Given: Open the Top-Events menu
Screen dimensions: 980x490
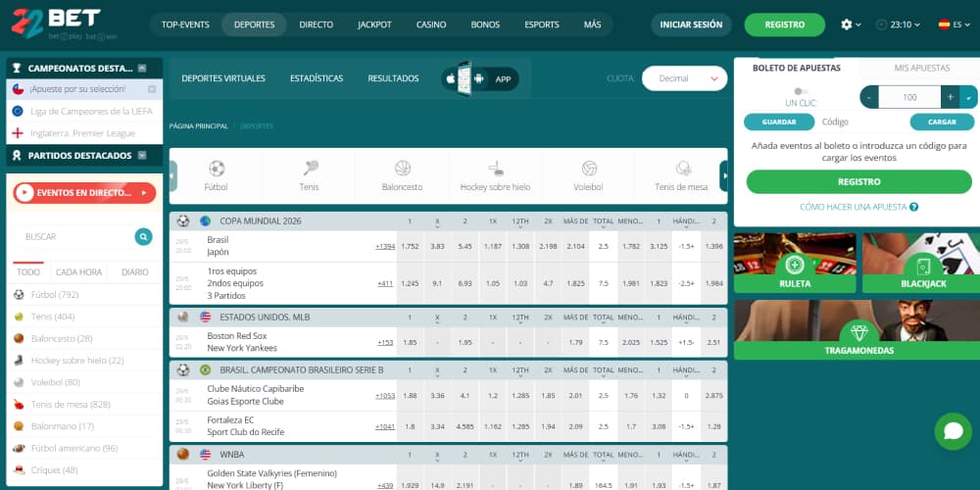Looking at the screenshot, I should click(185, 25).
